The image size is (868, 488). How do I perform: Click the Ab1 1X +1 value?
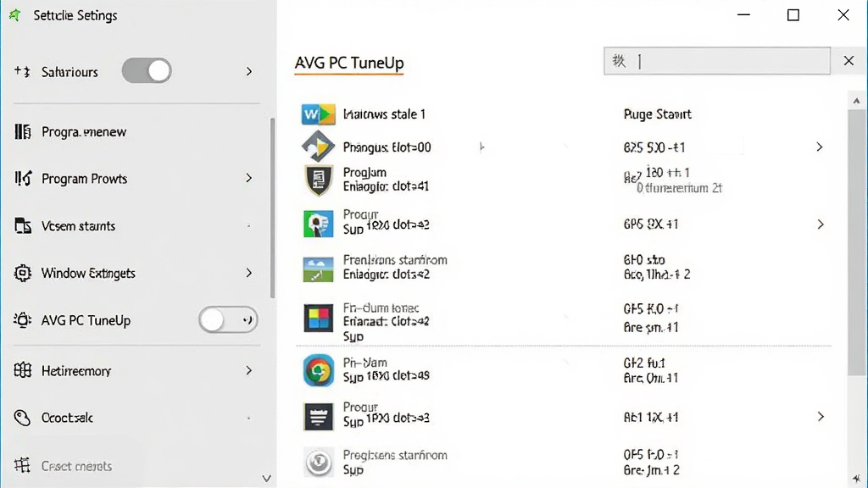tap(650, 417)
